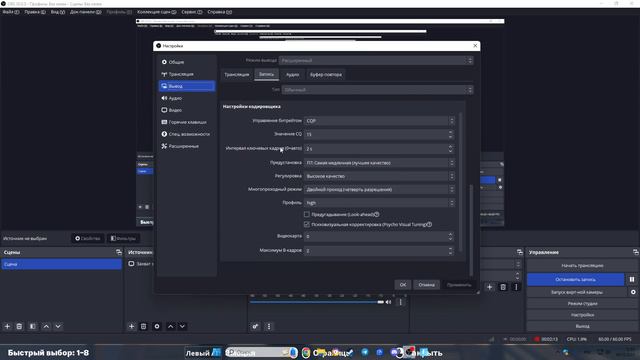
Task: Click the Максимум B-кадров input field
Action: coord(379,251)
